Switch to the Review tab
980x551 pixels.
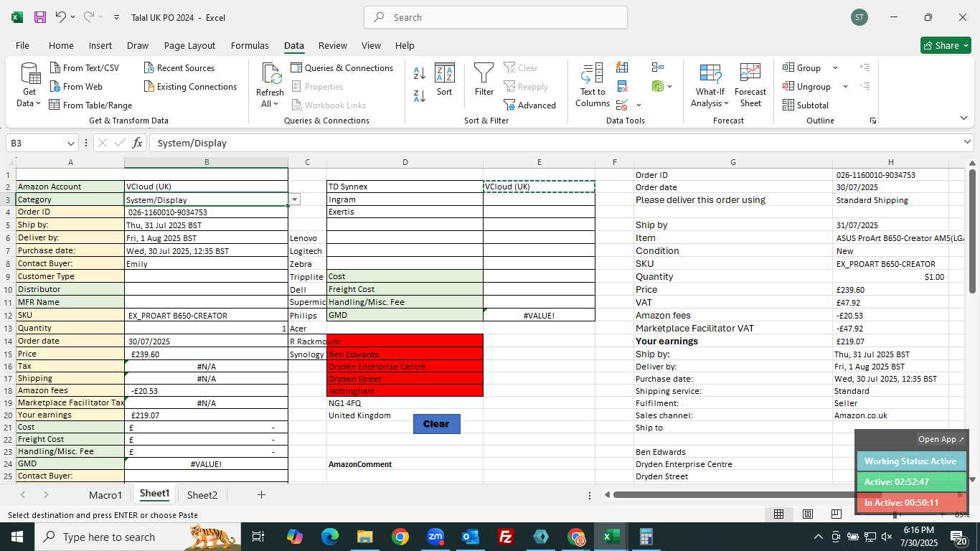point(333,45)
